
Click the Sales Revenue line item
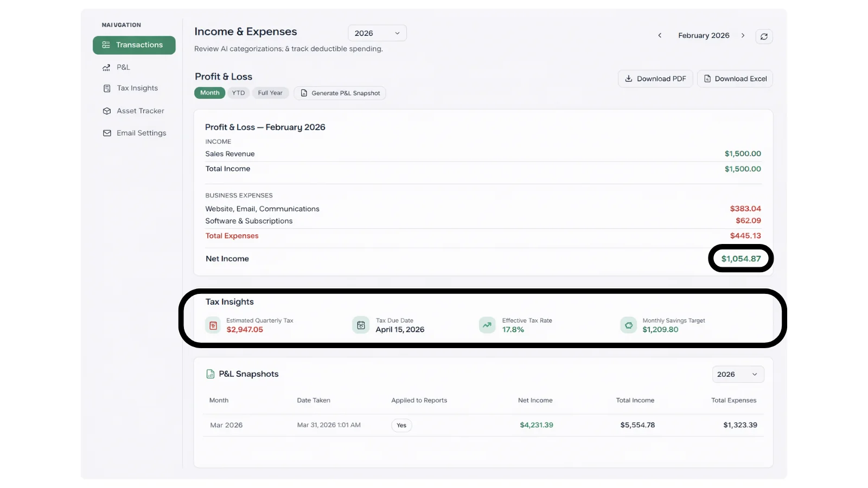click(x=230, y=154)
